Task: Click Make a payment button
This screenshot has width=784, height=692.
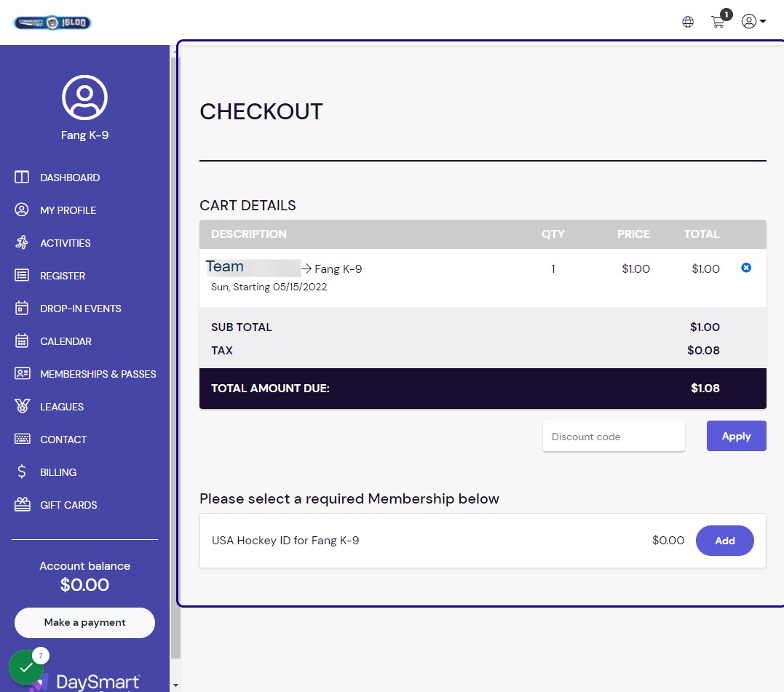Action: pyautogui.click(x=84, y=622)
